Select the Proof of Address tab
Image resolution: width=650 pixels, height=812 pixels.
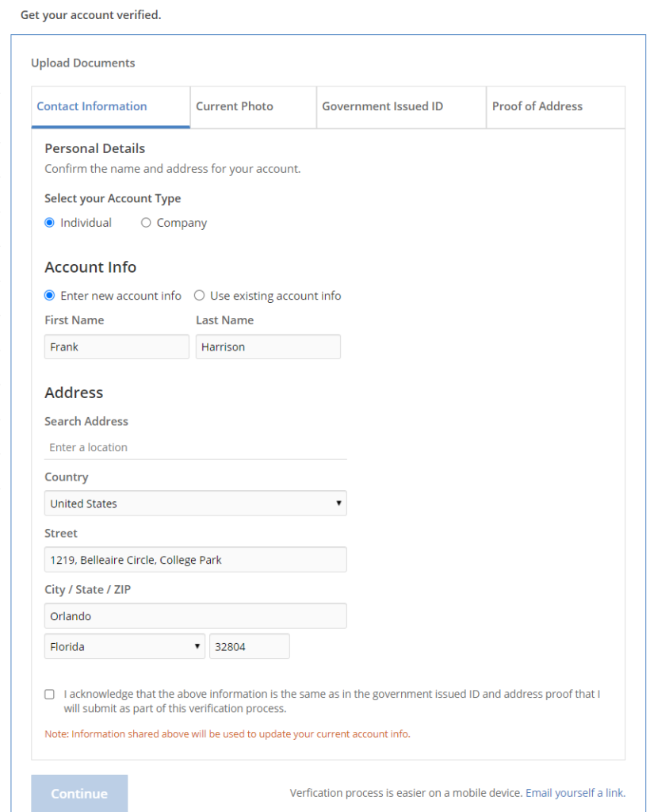(x=537, y=106)
